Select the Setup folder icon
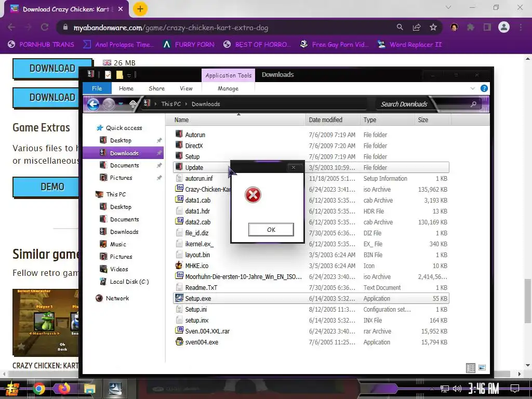Screen dimensions: 532x399 pos(179,156)
